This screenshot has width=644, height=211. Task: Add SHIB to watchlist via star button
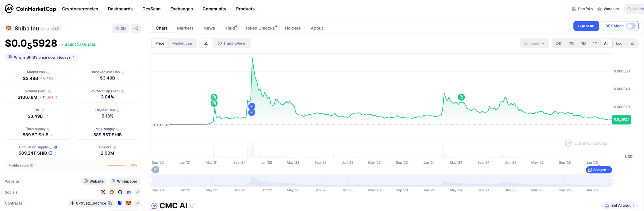click(120, 28)
